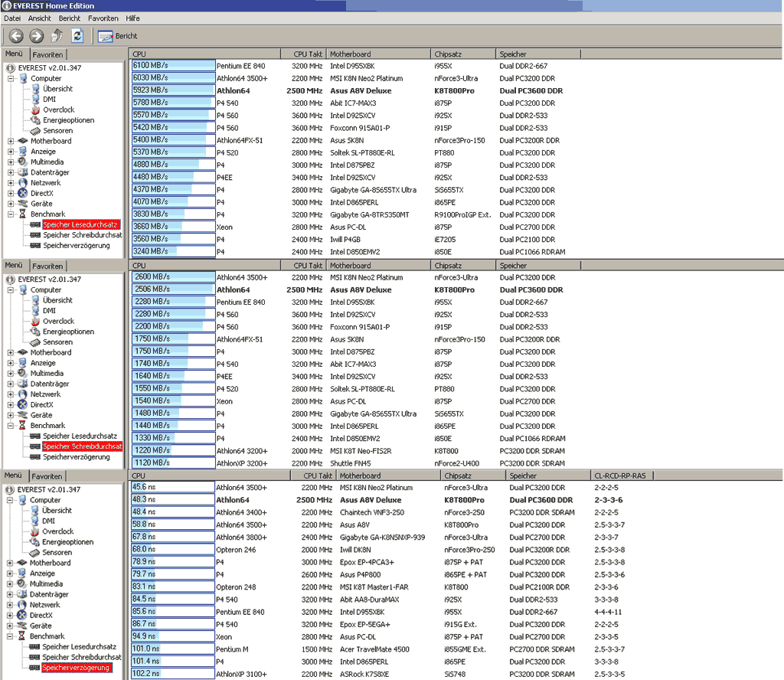Click DMI icon in latency pane
This screenshot has height=680, width=784.
(34, 521)
